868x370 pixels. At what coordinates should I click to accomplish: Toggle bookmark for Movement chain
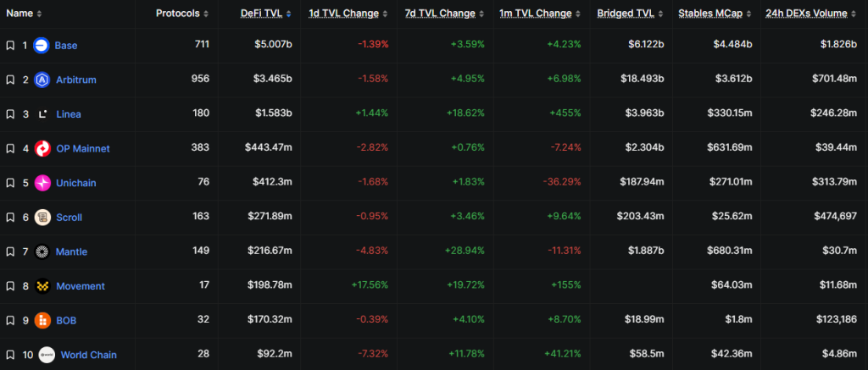(10, 286)
